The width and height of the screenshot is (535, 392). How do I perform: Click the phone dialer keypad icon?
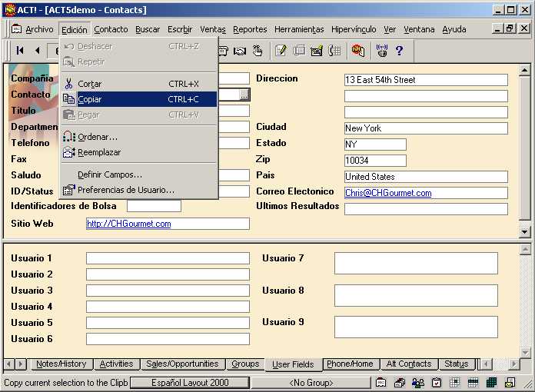point(334,51)
